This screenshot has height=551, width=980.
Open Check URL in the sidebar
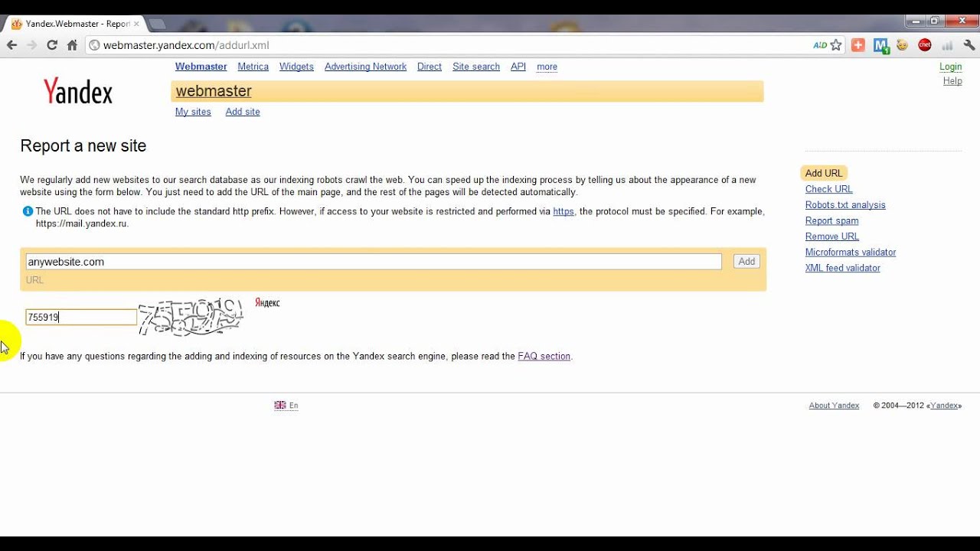click(x=828, y=189)
